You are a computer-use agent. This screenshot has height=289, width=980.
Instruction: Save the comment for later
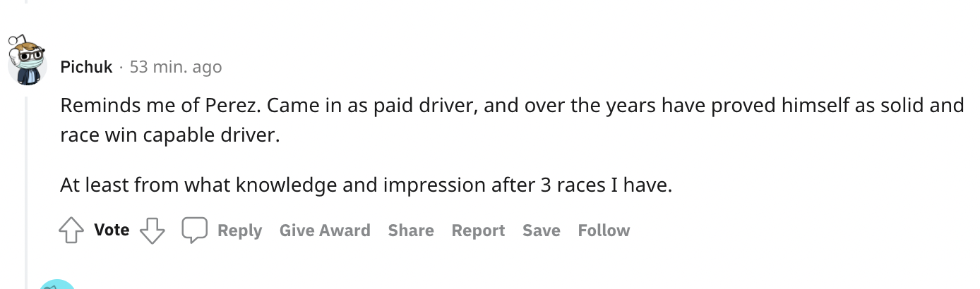pyautogui.click(x=541, y=230)
